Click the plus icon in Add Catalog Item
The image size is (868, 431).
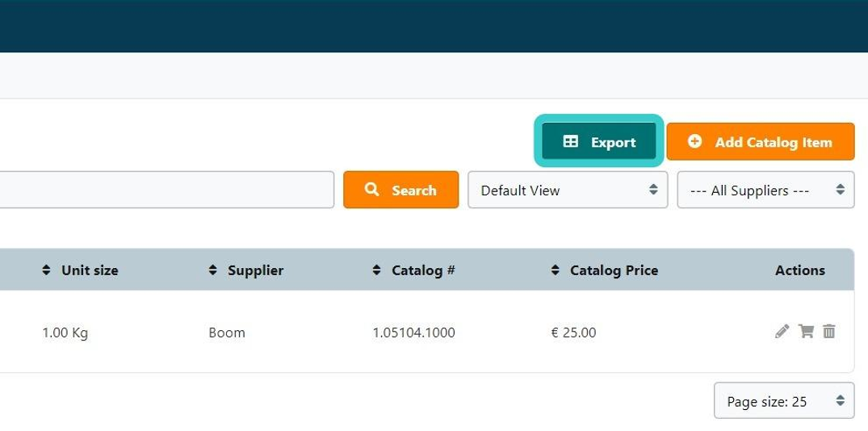[694, 141]
